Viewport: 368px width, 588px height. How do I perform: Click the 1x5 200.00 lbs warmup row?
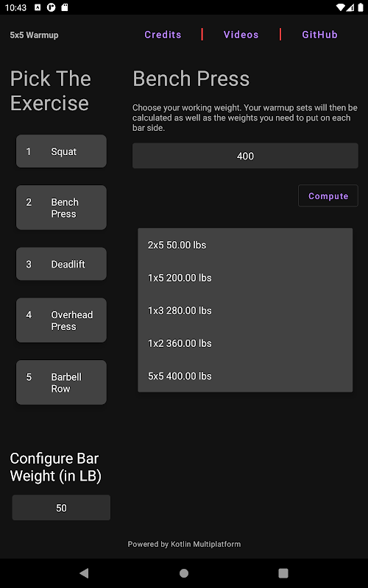coord(245,278)
